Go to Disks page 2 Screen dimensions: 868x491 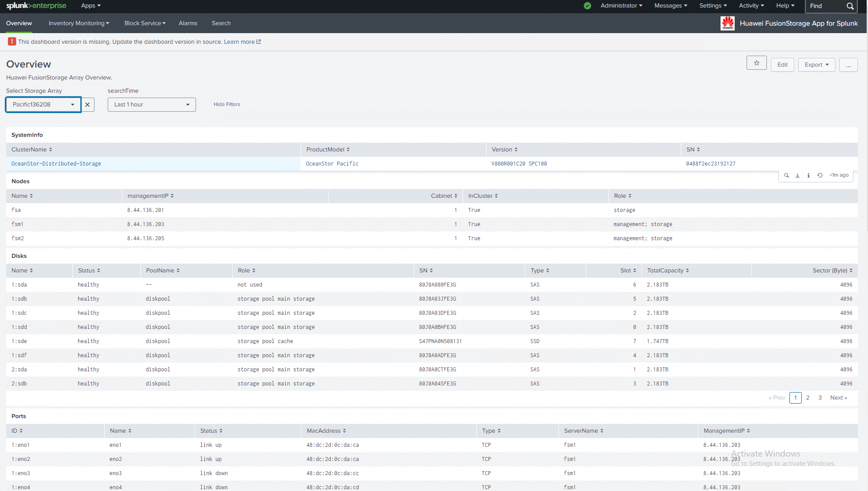point(808,398)
